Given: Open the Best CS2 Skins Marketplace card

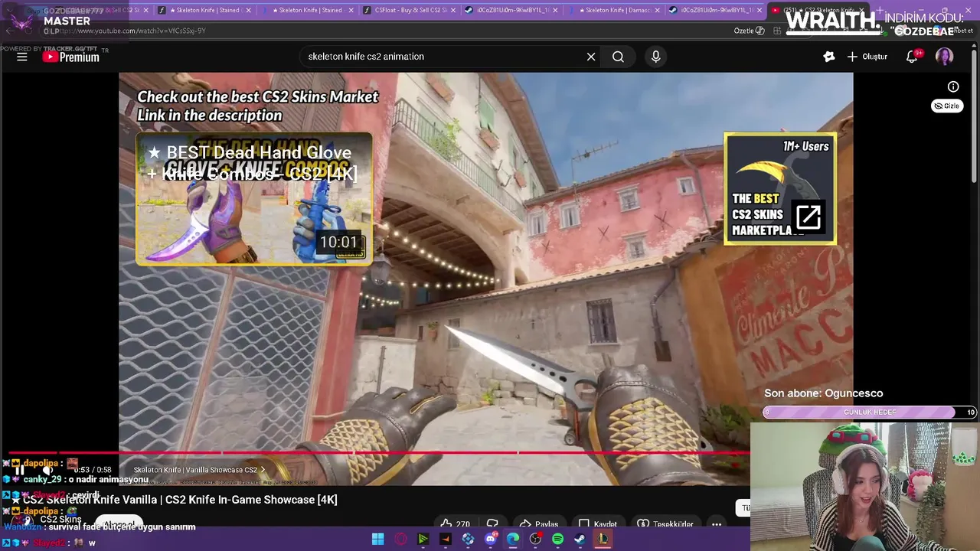Looking at the screenshot, I should point(780,188).
